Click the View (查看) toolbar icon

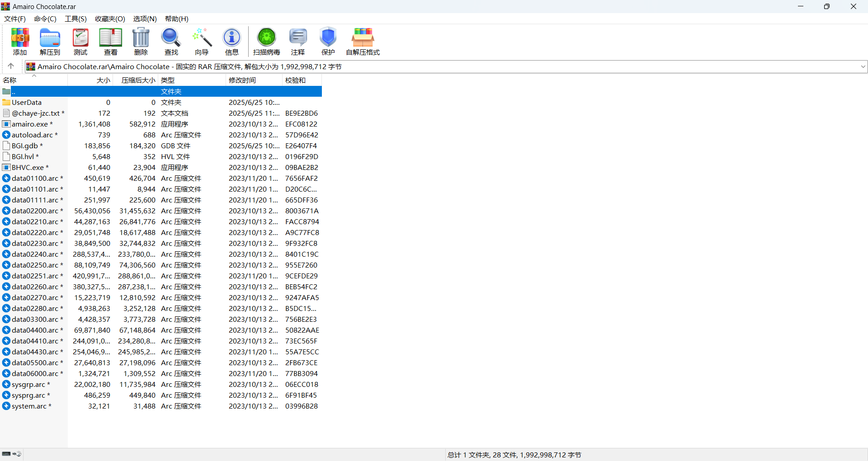[x=111, y=41]
